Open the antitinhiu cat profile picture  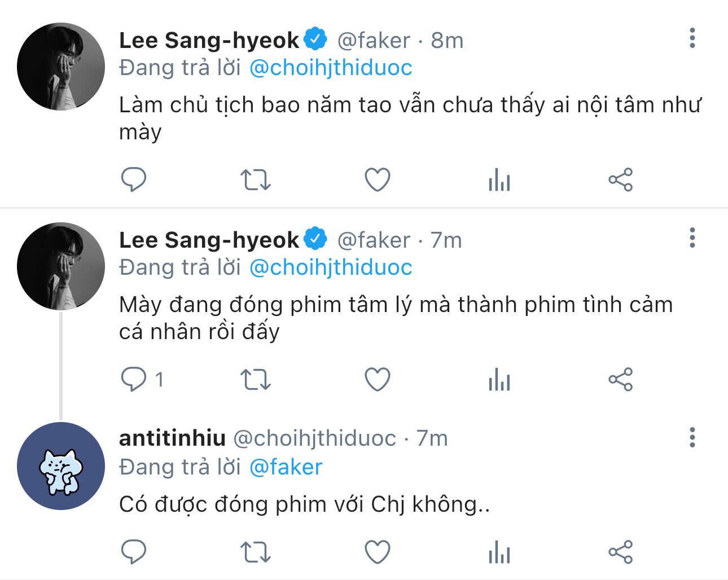pyautogui.click(x=61, y=466)
